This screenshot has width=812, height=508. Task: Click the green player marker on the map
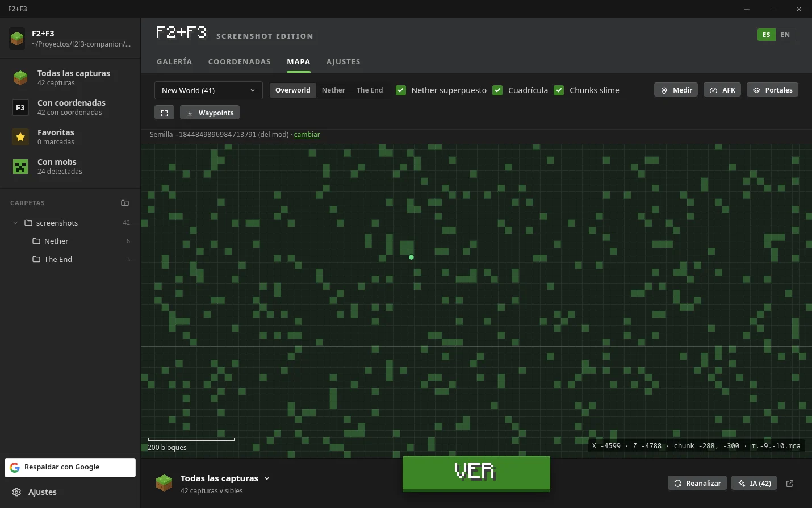coord(411,257)
